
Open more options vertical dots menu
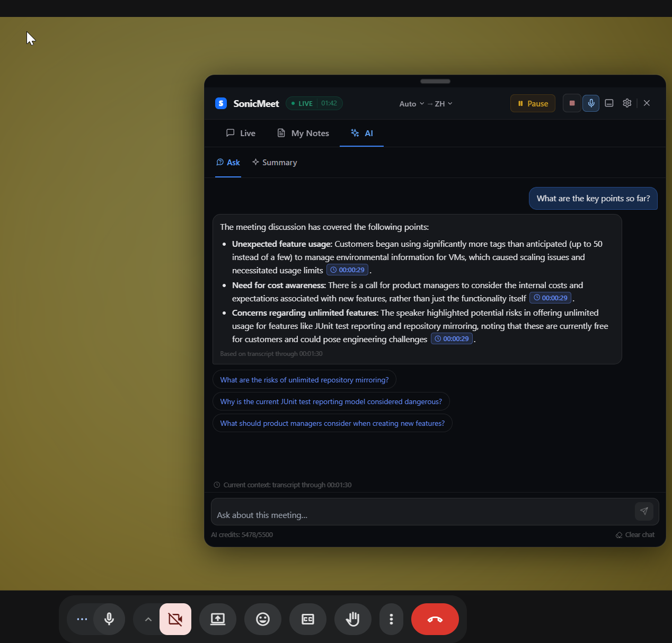391,619
